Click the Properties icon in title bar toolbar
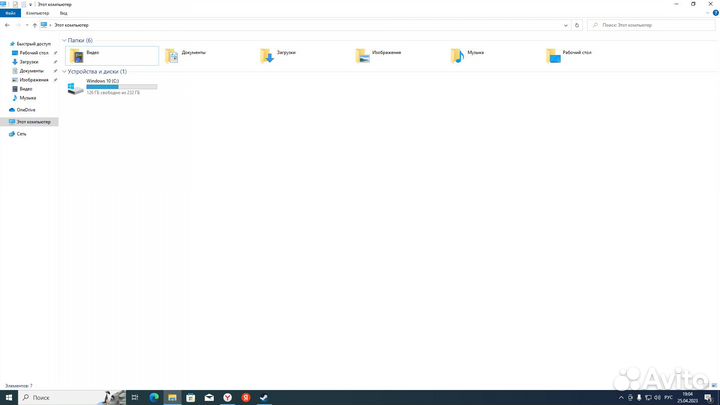 15,4
